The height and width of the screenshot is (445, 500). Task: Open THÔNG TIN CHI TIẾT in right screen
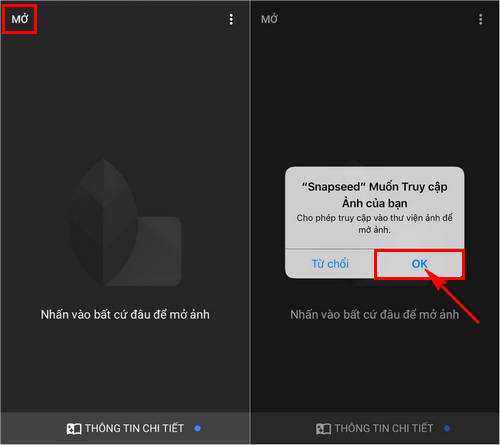tap(384, 428)
